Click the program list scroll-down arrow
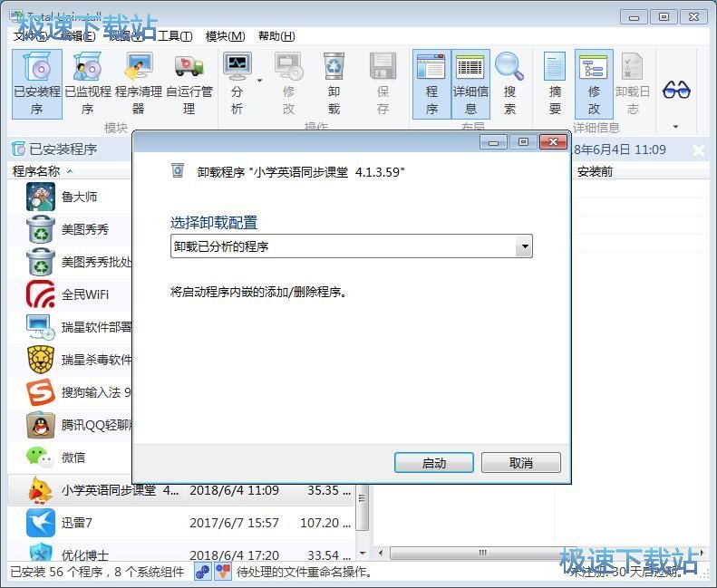 (x=363, y=554)
